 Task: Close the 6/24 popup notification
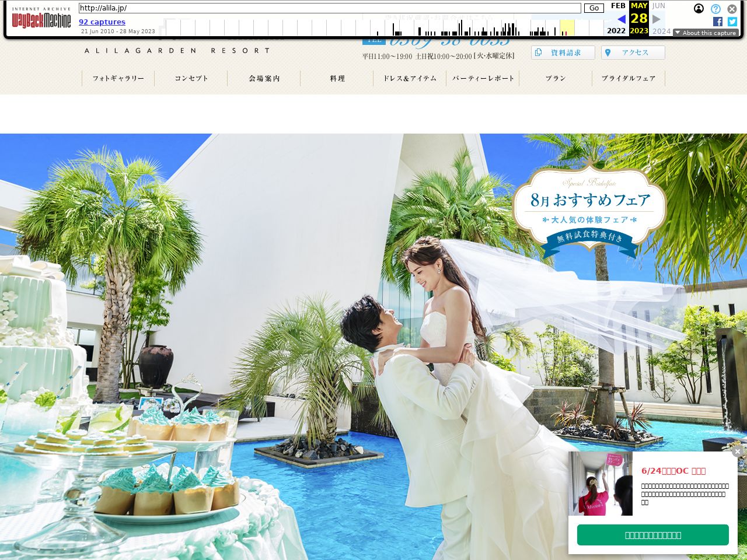click(x=738, y=452)
